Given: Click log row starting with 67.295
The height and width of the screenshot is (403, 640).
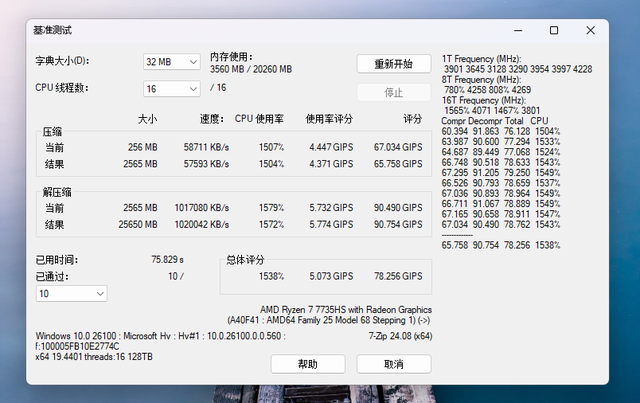Looking at the screenshot, I should 501,173.
